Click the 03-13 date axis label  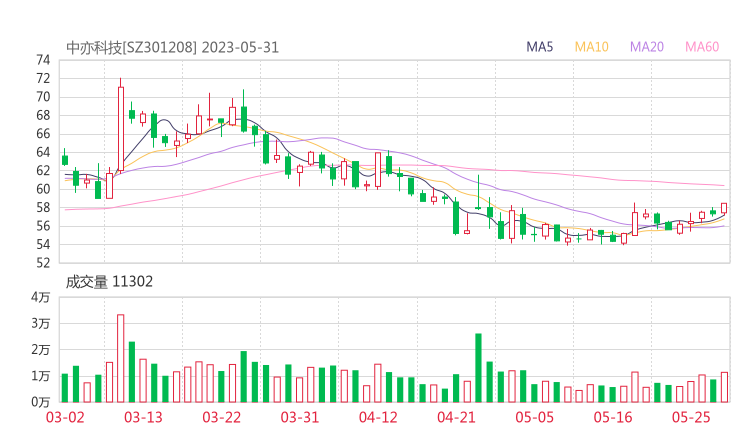[143, 417]
